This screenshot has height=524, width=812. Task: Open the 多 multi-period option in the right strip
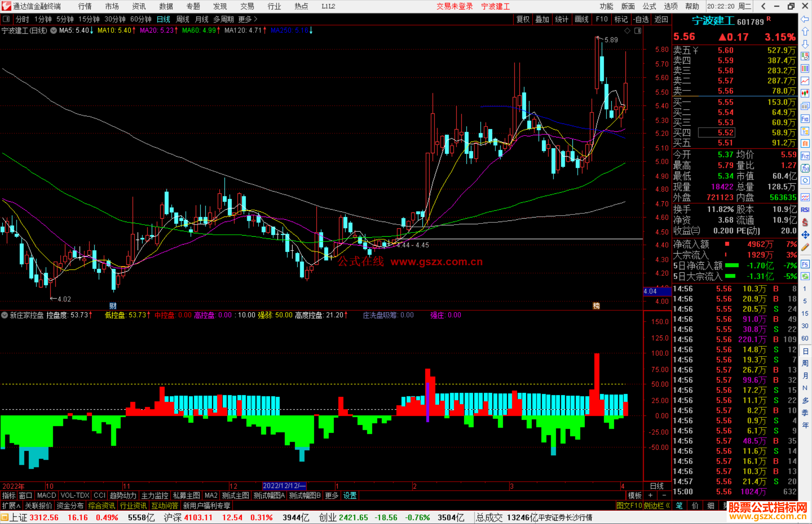pyautogui.click(x=805, y=400)
